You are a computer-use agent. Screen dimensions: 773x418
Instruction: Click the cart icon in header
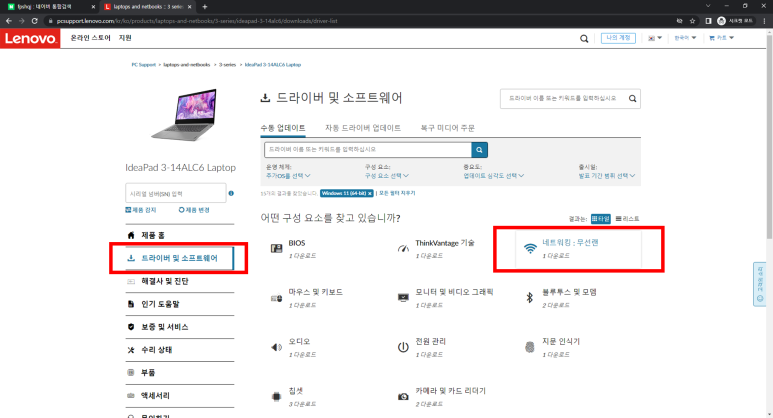[x=712, y=38]
